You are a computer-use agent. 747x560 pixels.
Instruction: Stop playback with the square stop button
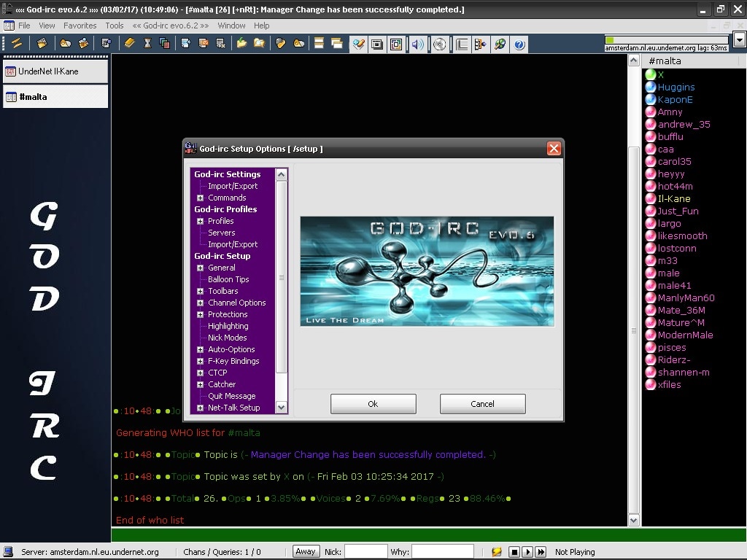[514, 552]
